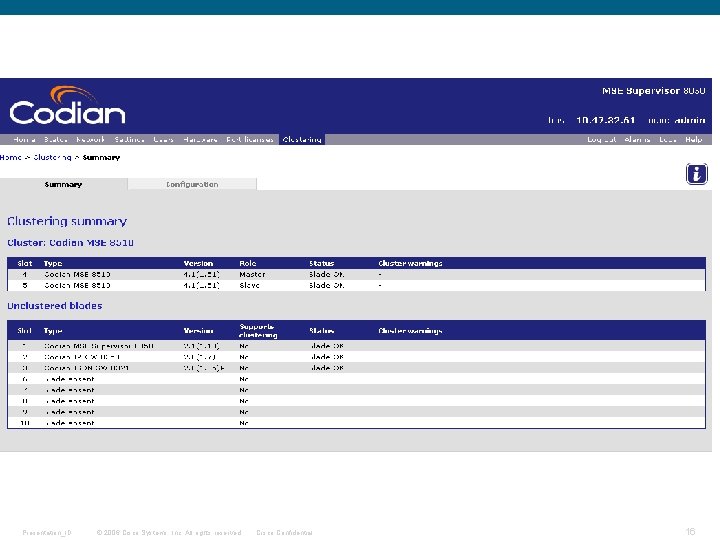Select slot 4 Codian MSE 8510 row
Image resolution: width=720 pixels, height=540 pixels.
pos(356,275)
